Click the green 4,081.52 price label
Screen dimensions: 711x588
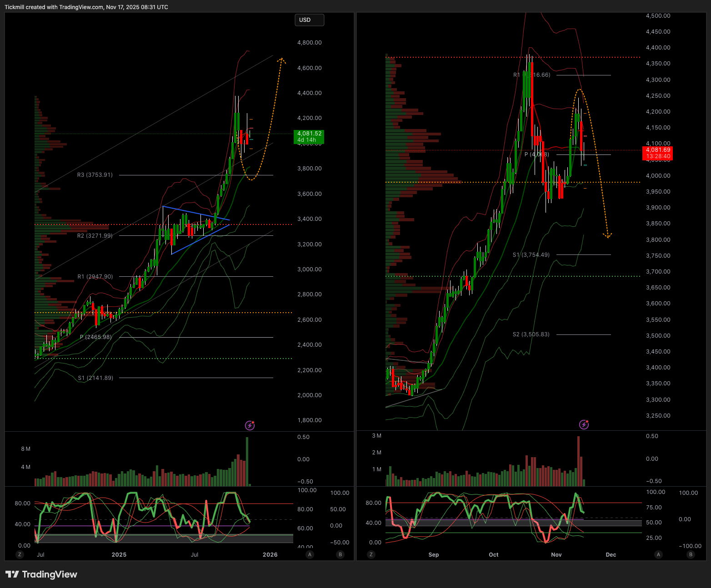tap(309, 137)
